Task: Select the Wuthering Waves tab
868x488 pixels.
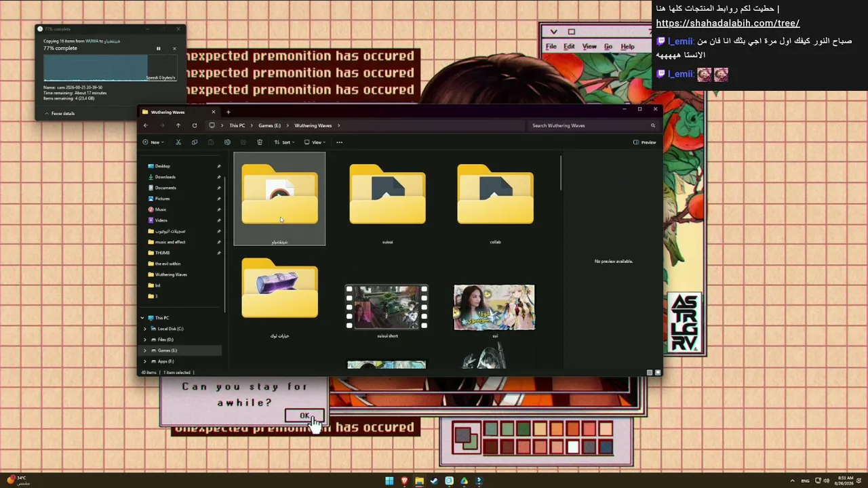Action: pyautogui.click(x=178, y=112)
